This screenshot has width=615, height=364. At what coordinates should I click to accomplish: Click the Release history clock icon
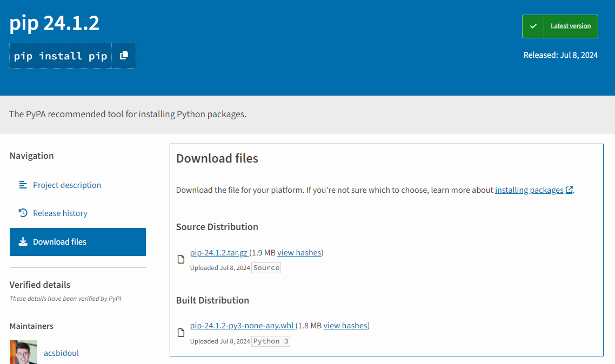23,213
